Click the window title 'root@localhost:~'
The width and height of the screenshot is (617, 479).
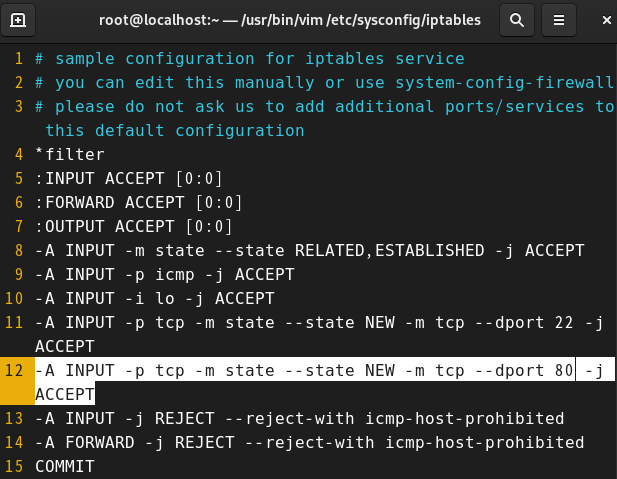[x=159, y=20]
